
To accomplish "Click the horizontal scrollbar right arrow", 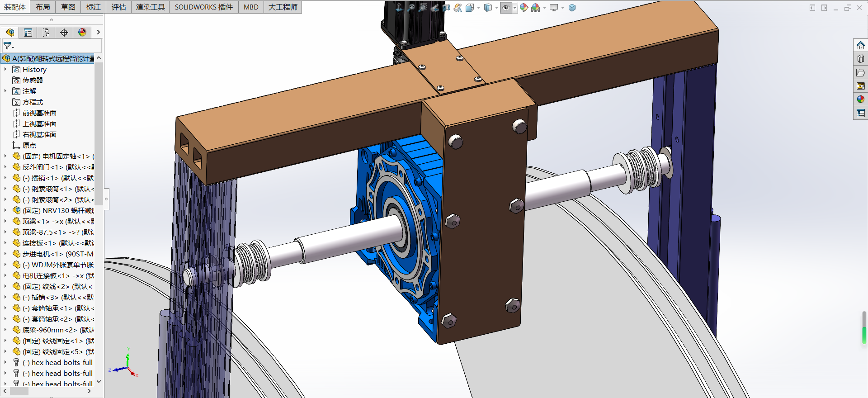I will tap(89, 391).
